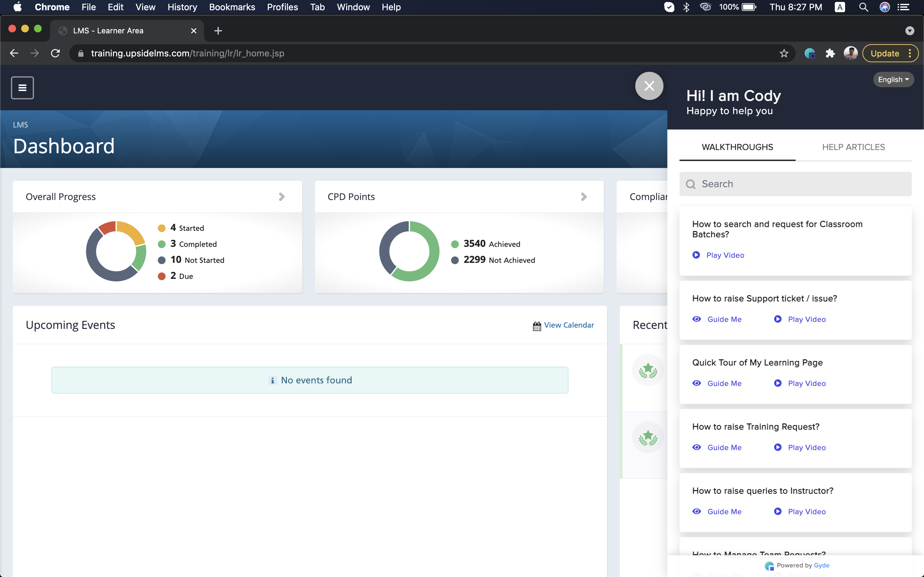Click the calendar icon beside View Calendar
Viewport: 924px width, 577px height.
[x=537, y=326]
